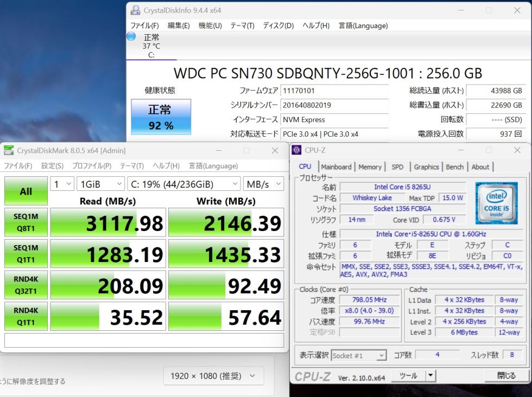Select the C: drive 37 °C status entry
The height and width of the screenshot is (397, 532).
pos(151,46)
